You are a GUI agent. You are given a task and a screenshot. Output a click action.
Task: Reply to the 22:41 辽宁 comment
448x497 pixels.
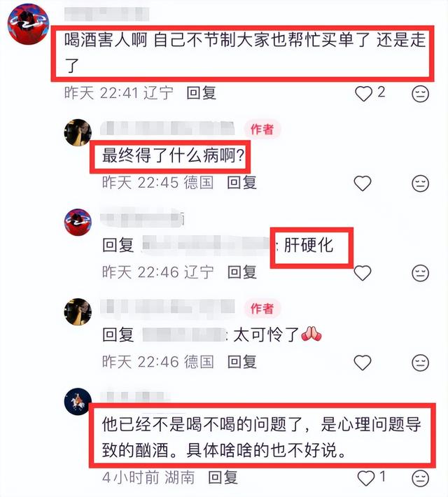(202, 93)
